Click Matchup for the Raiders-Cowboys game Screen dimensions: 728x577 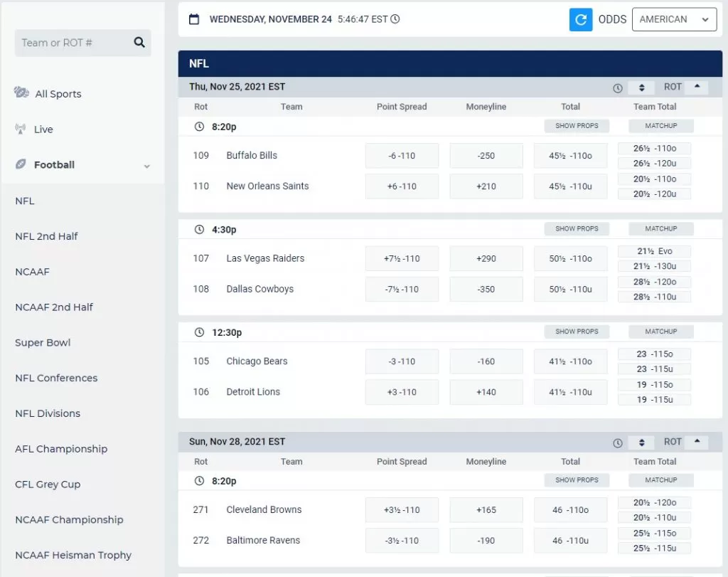(x=661, y=228)
